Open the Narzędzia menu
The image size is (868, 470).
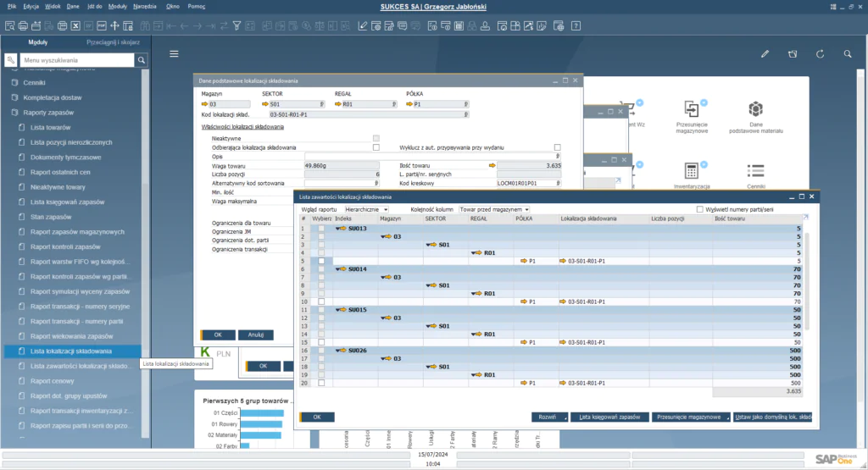(145, 5)
